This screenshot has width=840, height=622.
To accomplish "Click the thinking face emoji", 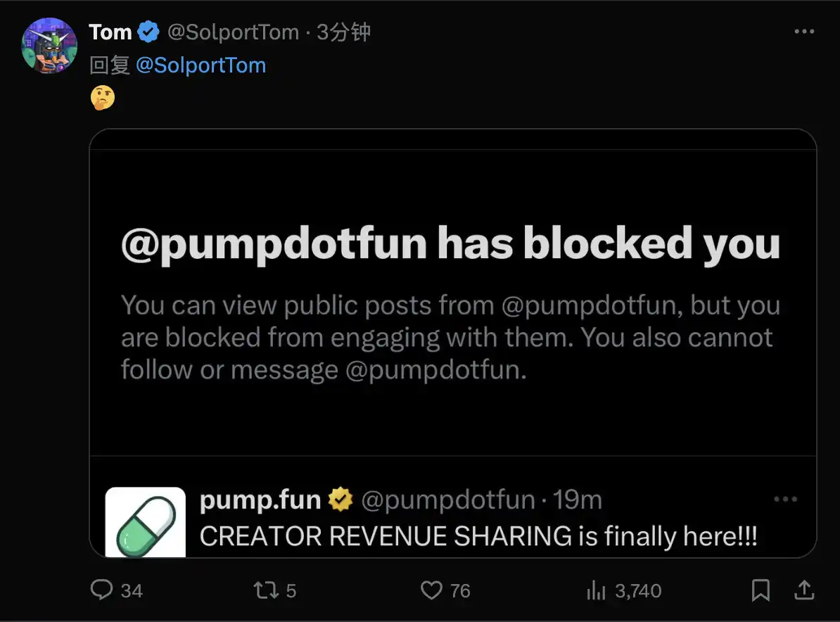I will (103, 98).
